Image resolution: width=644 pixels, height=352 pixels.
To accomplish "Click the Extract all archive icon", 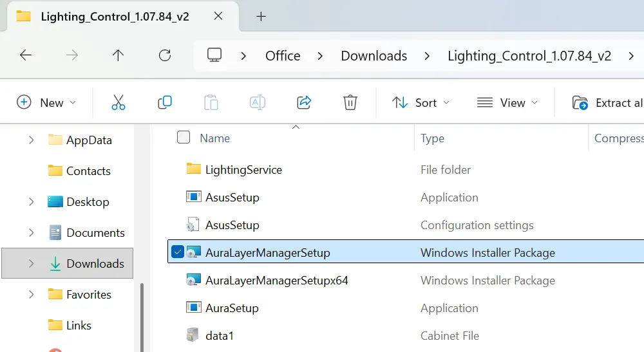I will 580,102.
